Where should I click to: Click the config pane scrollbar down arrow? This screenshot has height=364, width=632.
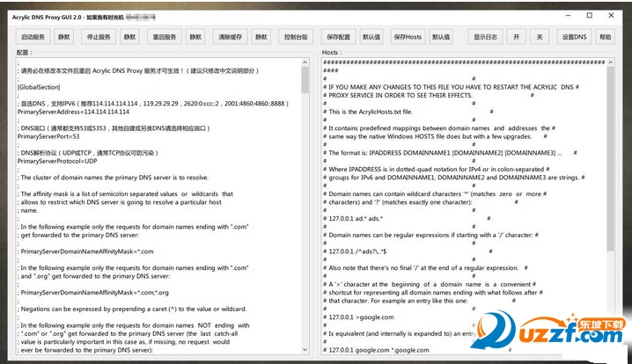point(305,350)
